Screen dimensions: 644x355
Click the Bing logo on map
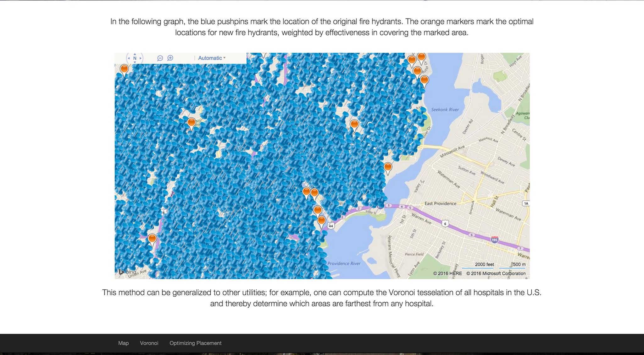[x=127, y=272]
